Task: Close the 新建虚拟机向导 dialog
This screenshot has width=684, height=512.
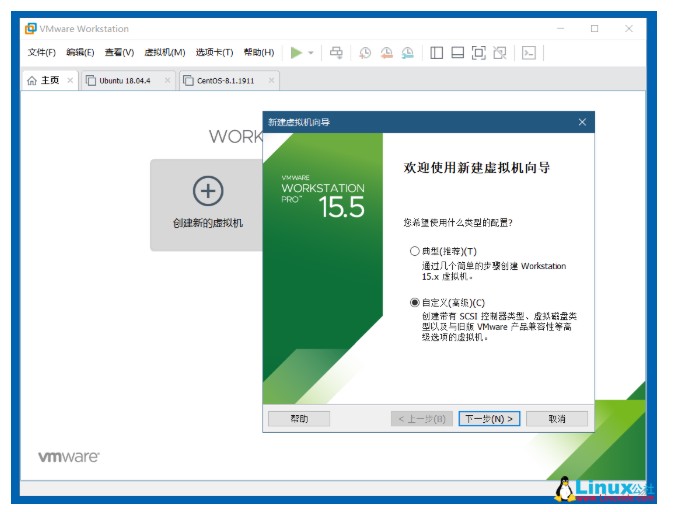Action: (582, 122)
